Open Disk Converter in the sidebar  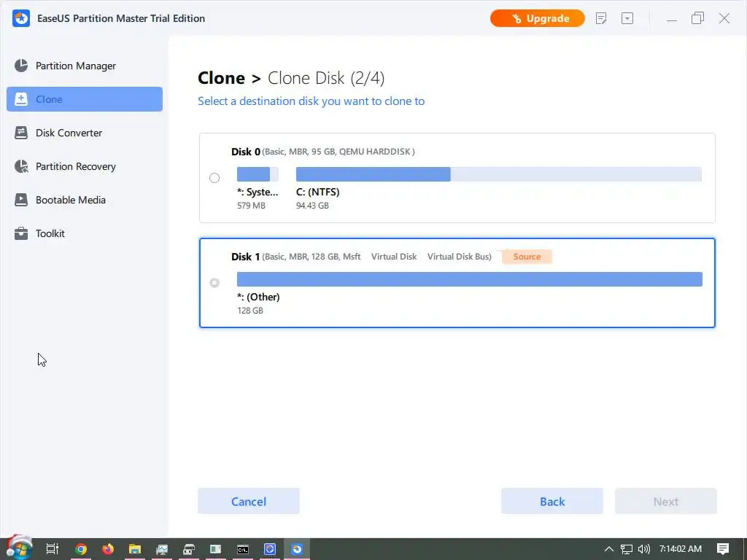coord(85,133)
